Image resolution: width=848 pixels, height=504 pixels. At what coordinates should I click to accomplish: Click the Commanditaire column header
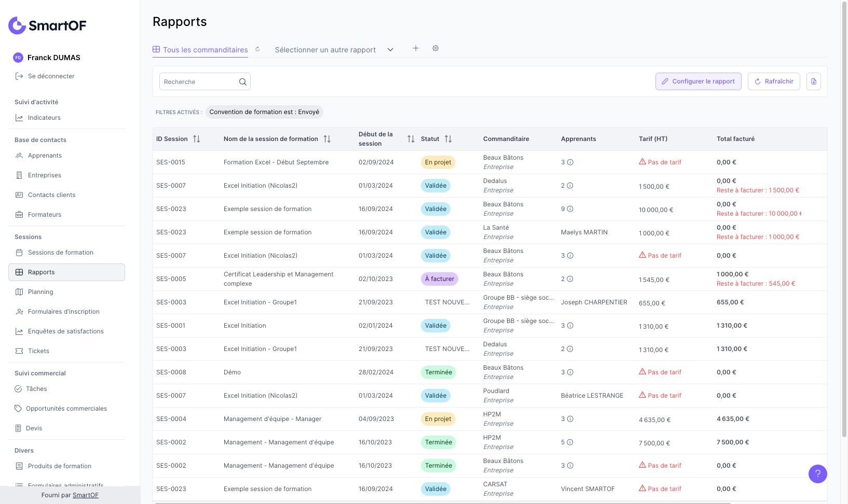(x=506, y=139)
